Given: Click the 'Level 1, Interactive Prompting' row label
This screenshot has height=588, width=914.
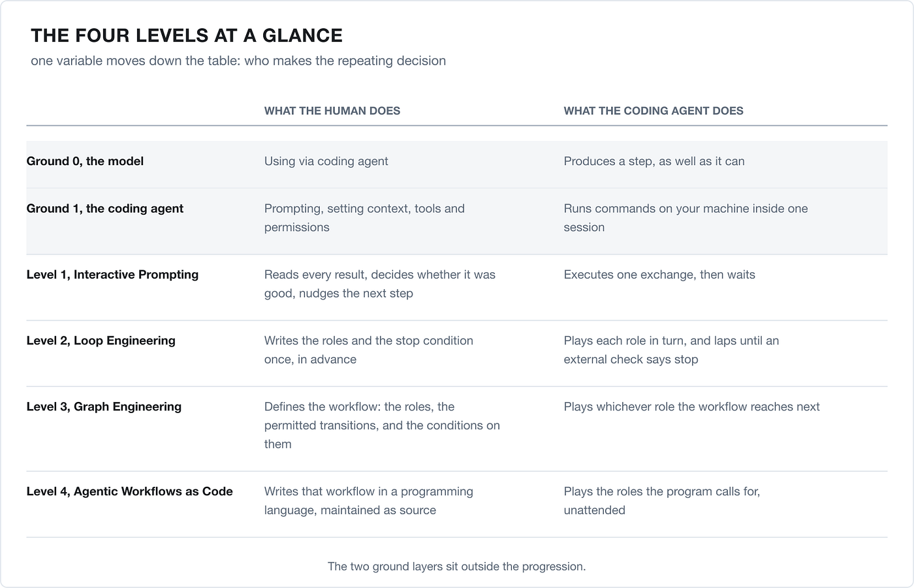Looking at the screenshot, I should (x=112, y=274).
